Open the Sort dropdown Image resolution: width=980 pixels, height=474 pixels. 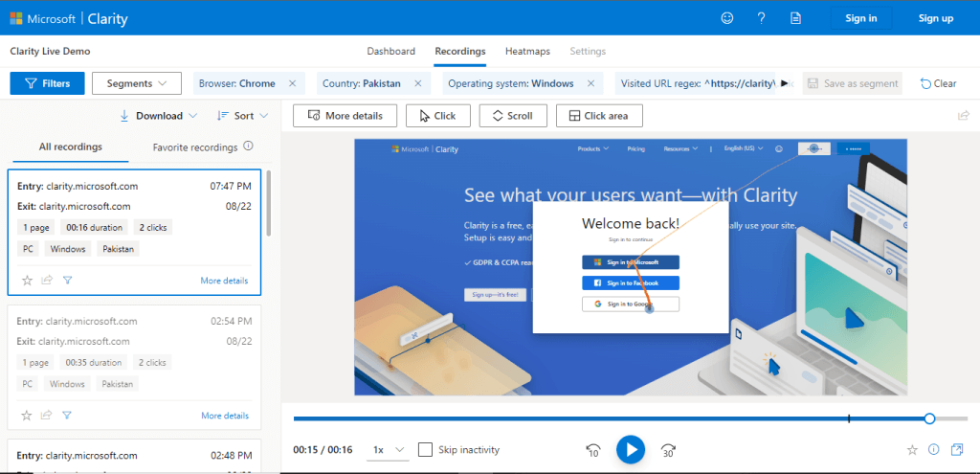tap(242, 116)
